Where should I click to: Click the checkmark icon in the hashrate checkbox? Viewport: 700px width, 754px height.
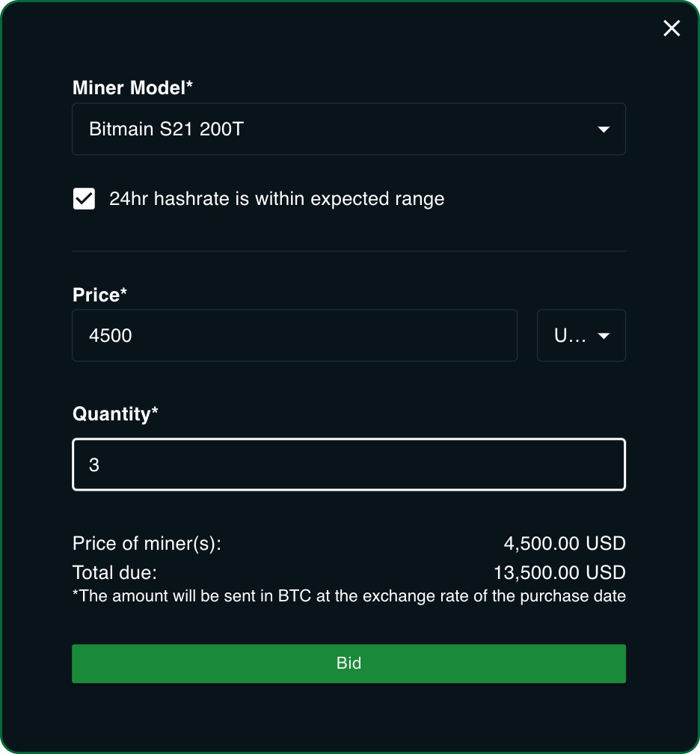tap(84, 198)
